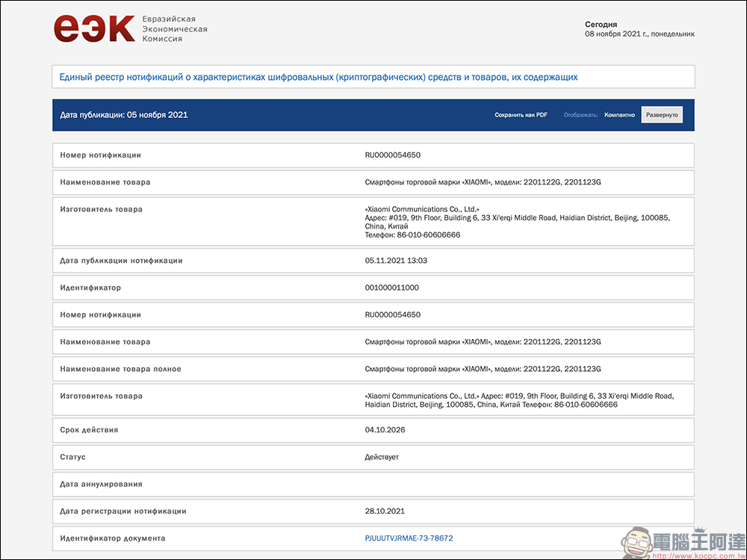Click the publication timestamp 05.11.2021 13:03

(396, 261)
